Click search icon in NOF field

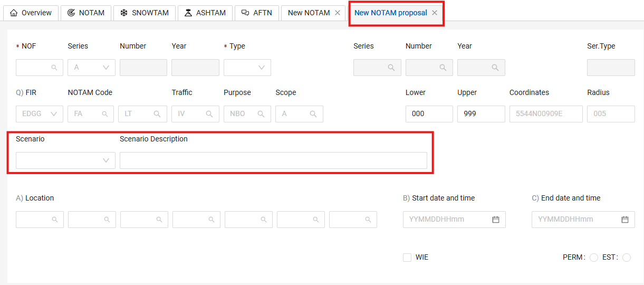coord(54,68)
